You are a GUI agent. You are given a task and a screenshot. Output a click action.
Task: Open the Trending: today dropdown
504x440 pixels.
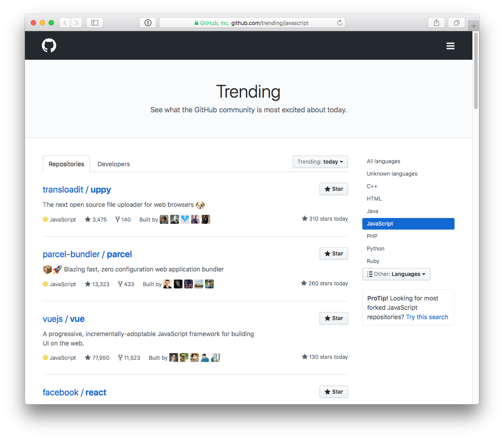click(x=320, y=162)
